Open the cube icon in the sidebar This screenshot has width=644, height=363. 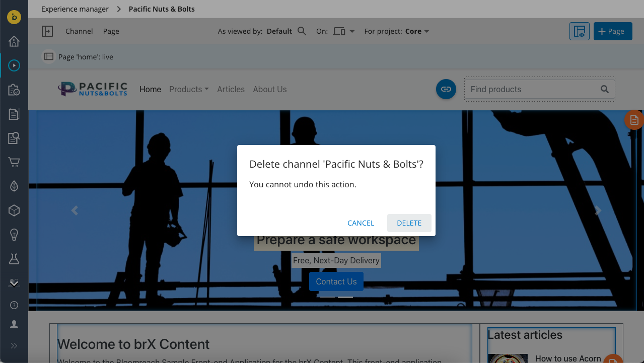(14, 210)
